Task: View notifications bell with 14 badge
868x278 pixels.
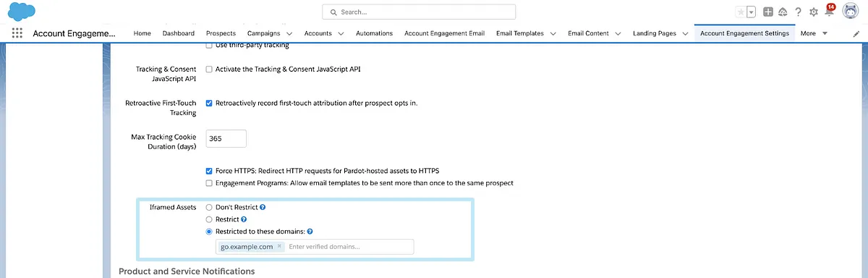Action: tap(829, 11)
